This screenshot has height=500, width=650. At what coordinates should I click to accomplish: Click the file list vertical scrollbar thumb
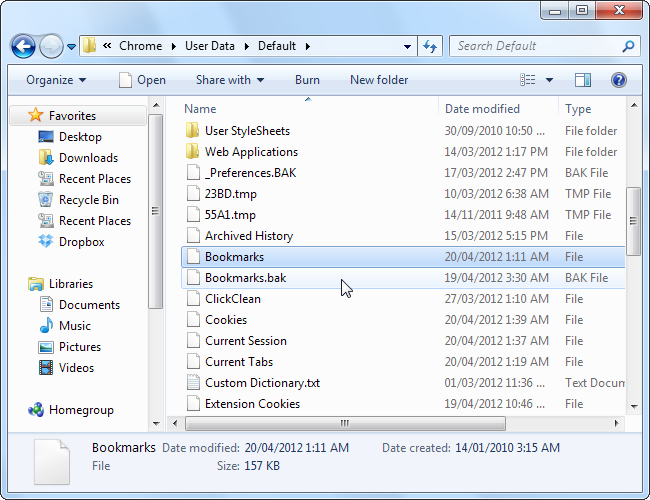coord(633,221)
